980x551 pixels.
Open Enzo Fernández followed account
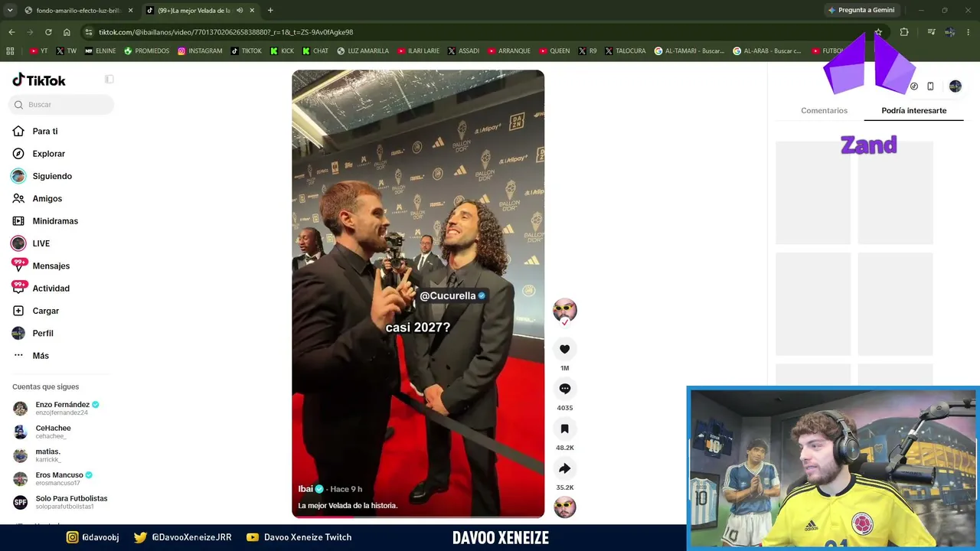click(x=61, y=408)
